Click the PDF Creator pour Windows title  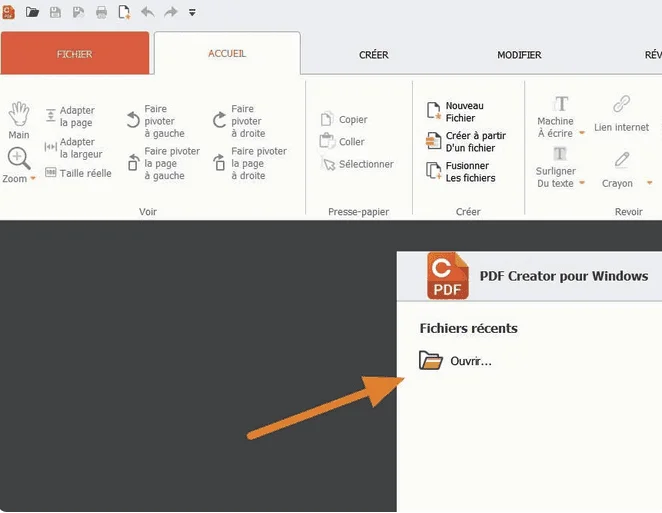pyautogui.click(x=564, y=276)
